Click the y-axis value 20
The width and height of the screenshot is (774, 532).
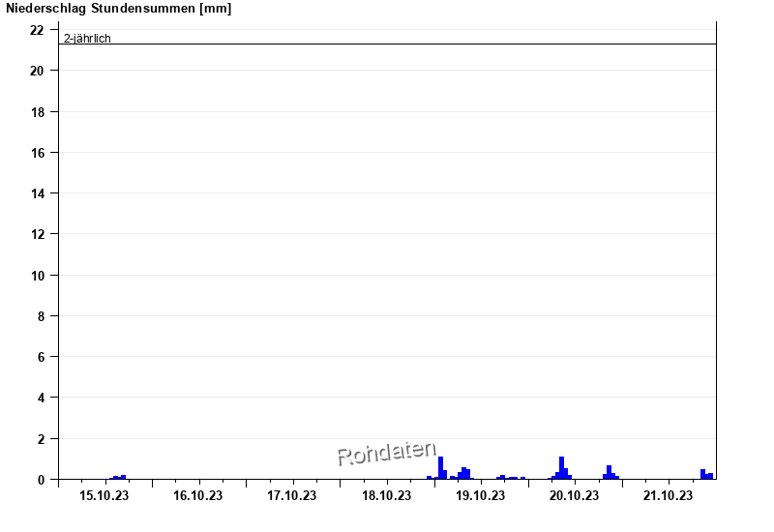click(37, 71)
